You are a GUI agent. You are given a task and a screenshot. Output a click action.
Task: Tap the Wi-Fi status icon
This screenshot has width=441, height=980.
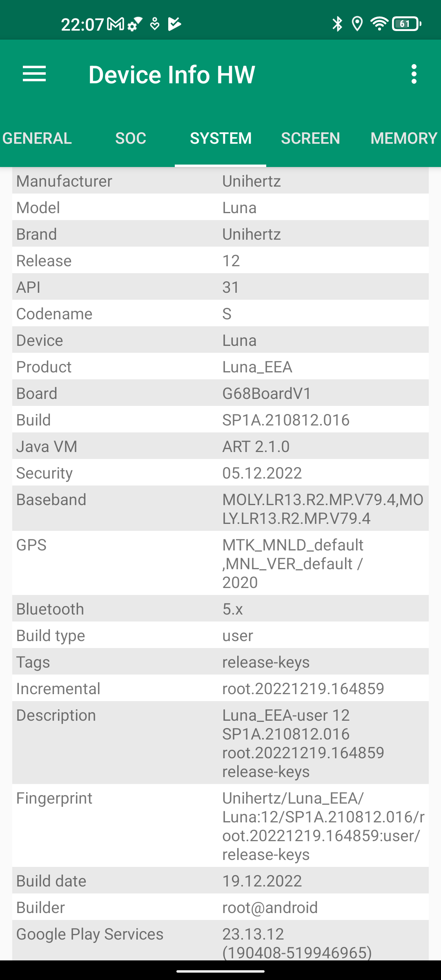[x=379, y=24]
